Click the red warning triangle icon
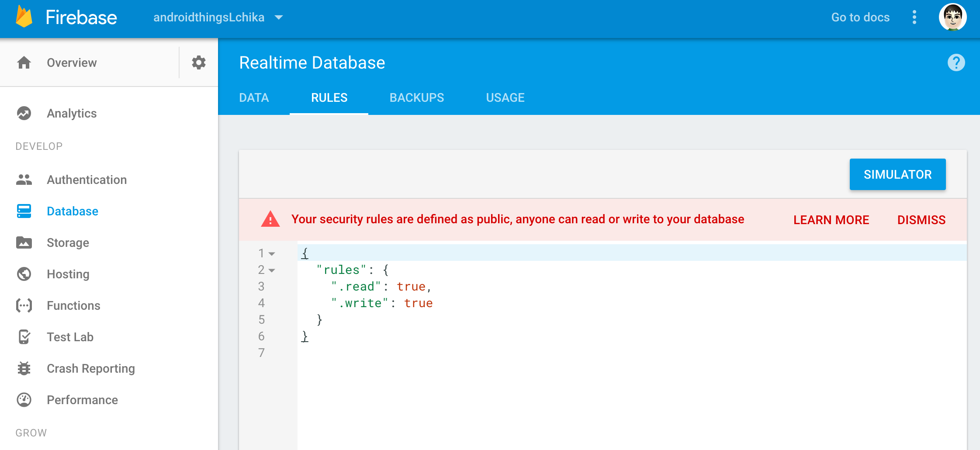The height and width of the screenshot is (450, 980). 270,219
